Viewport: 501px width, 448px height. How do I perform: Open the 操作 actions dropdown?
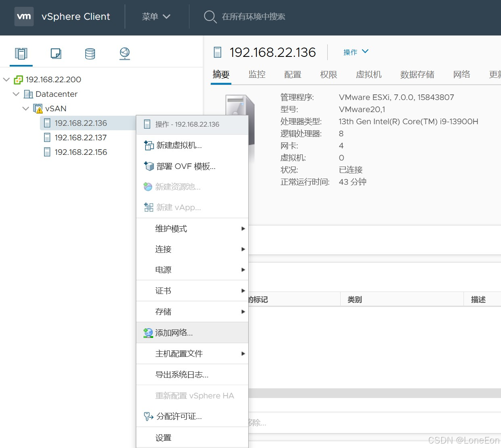tap(356, 52)
